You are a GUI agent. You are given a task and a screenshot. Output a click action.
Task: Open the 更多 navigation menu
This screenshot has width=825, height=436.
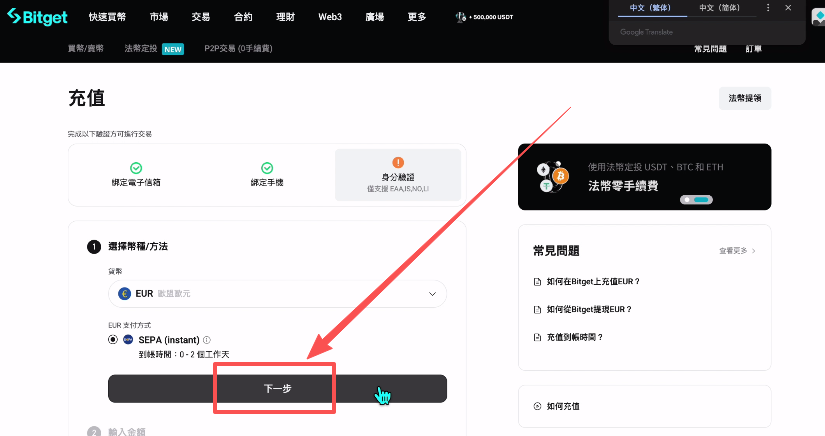(x=417, y=17)
